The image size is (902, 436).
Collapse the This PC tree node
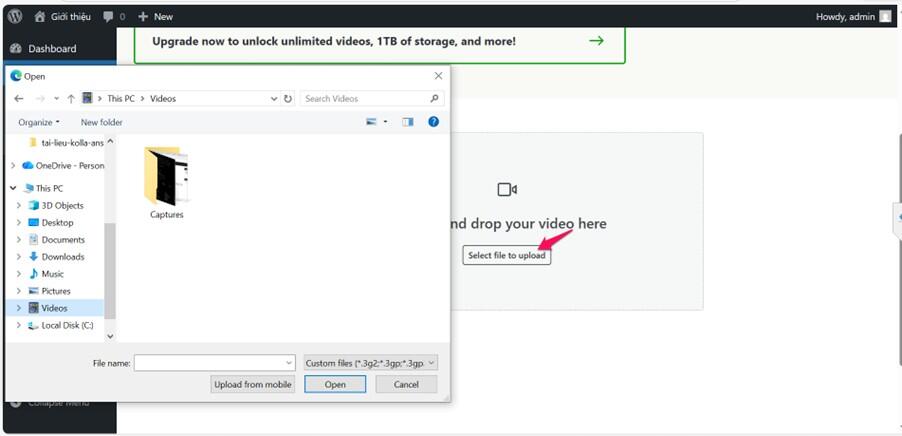pyautogui.click(x=13, y=188)
